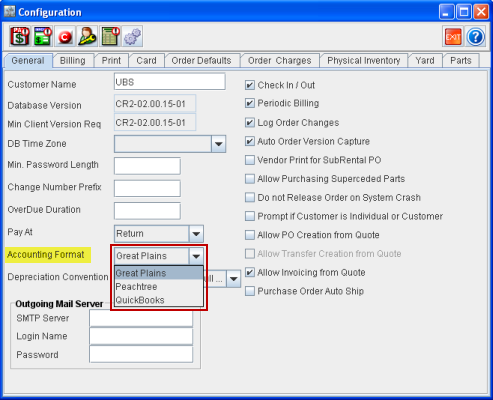The image size is (493, 400).
Task: Click the red EXIT icon
Action: (453, 36)
